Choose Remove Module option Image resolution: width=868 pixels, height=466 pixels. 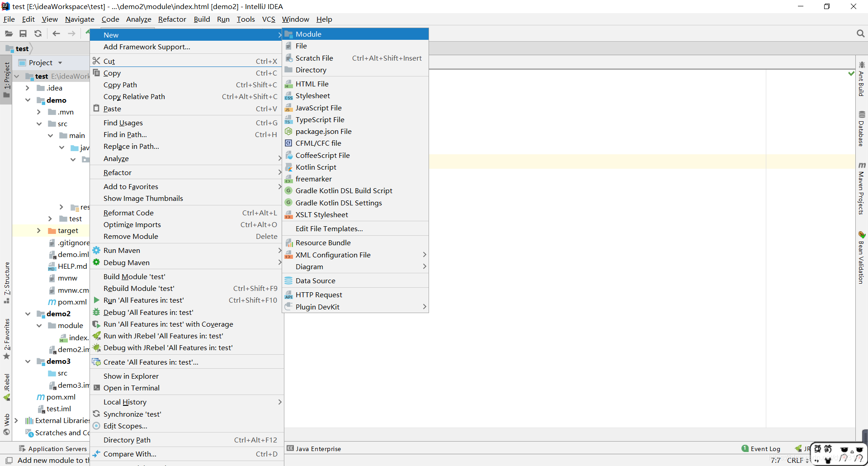pos(187,236)
